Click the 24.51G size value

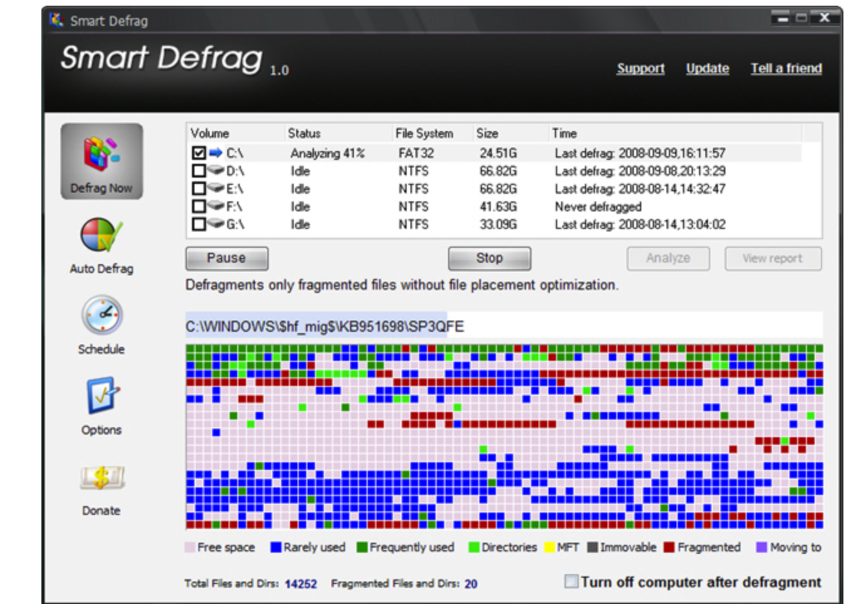[x=498, y=153]
